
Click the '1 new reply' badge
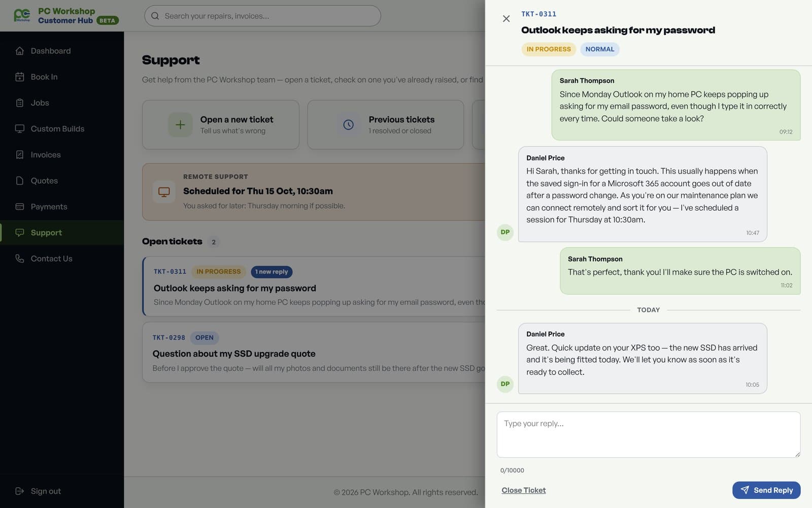(x=272, y=272)
